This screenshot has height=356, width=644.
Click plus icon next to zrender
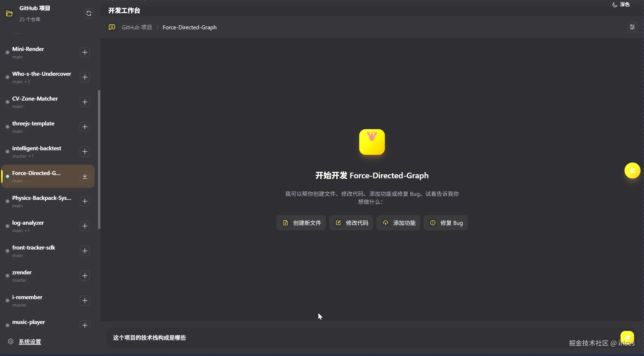[85, 276]
